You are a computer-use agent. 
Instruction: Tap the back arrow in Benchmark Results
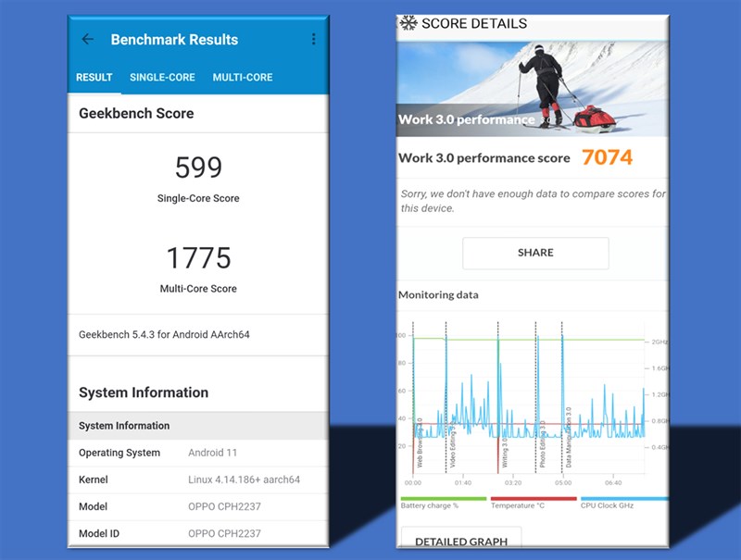point(87,39)
